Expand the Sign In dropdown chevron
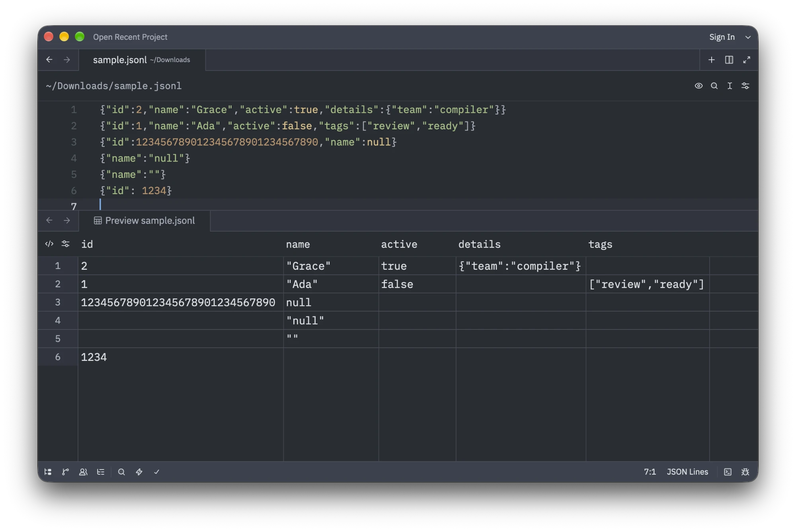Viewport: 796px width, 532px height. (748, 37)
